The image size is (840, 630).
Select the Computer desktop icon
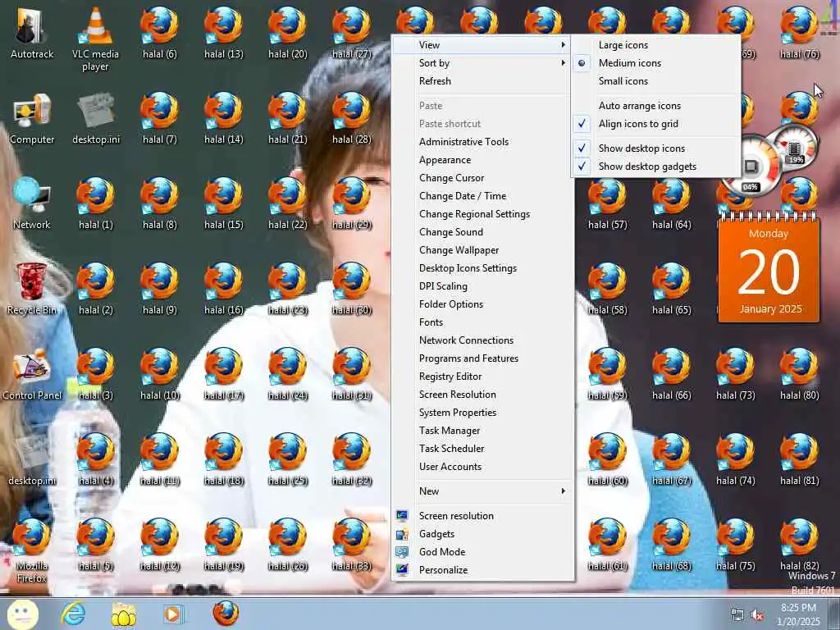coord(32,118)
